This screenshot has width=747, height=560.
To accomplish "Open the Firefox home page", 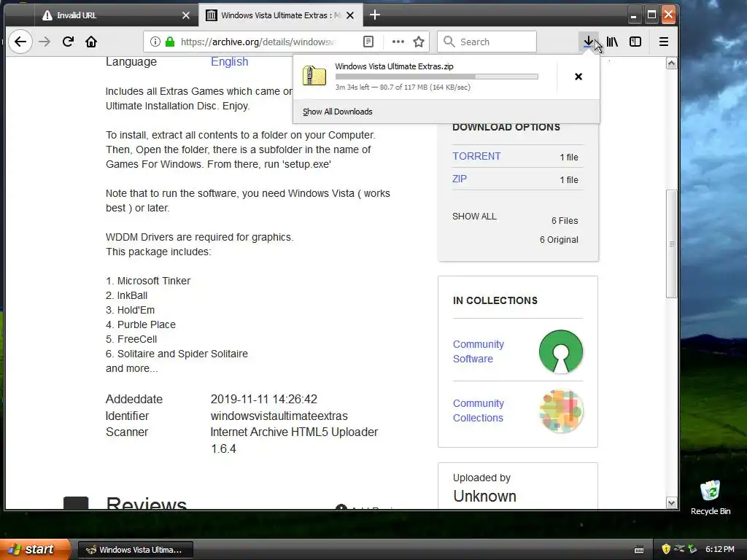I will tap(91, 42).
